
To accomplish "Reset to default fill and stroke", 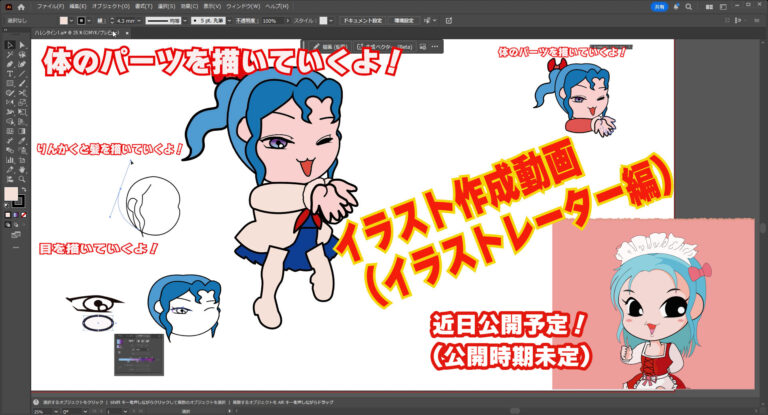I will 7,205.
